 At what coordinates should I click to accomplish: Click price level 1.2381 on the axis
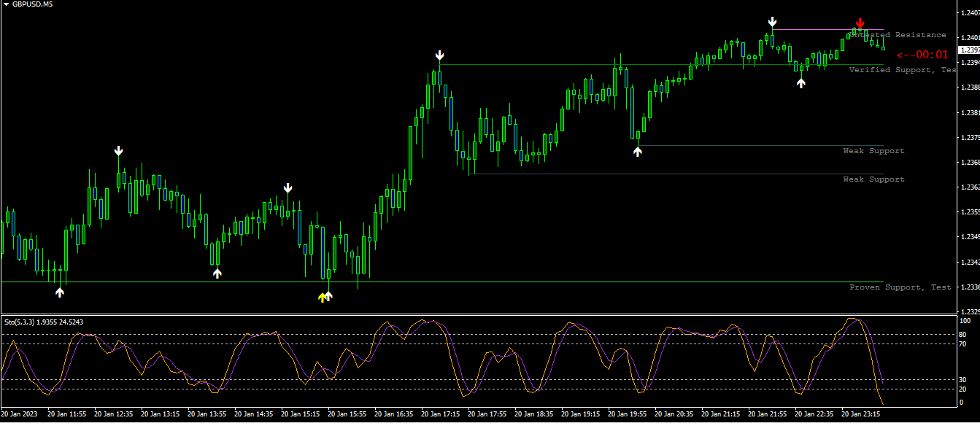click(x=970, y=112)
